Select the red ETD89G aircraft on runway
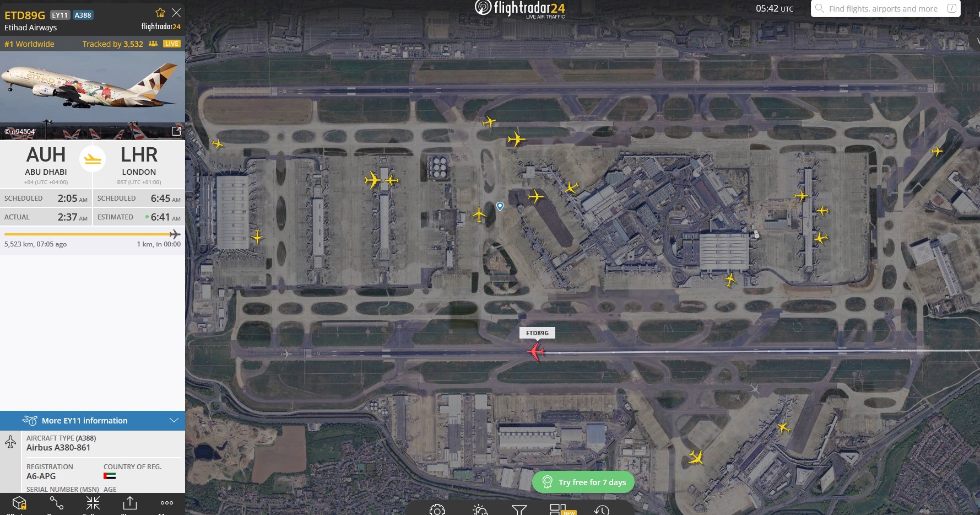 pos(535,351)
